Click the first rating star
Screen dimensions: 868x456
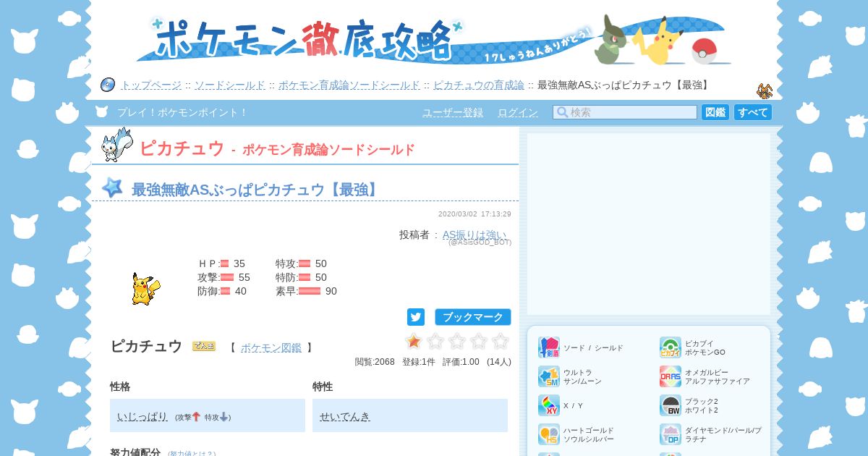(414, 341)
